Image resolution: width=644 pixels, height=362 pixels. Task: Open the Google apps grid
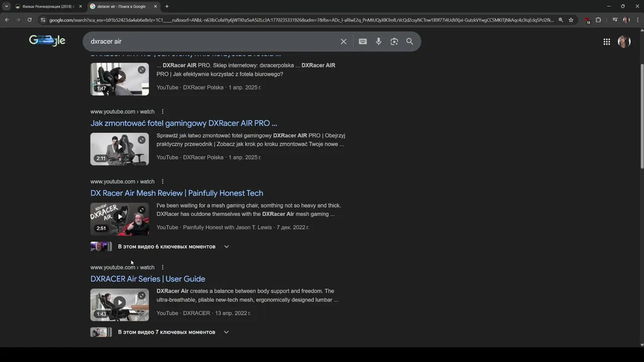click(x=607, y=42)
